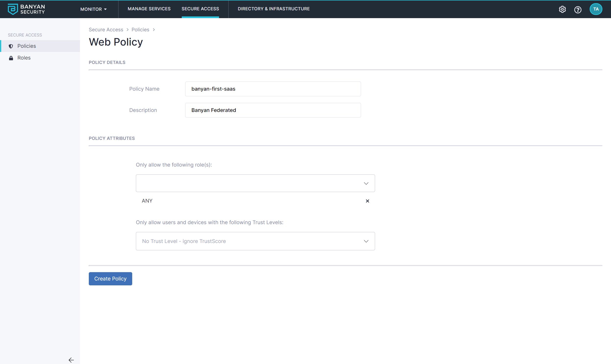The height and width of the screenshot is (364, 611).
Task: Open the help question mark icon
Action: click(578, 10)
